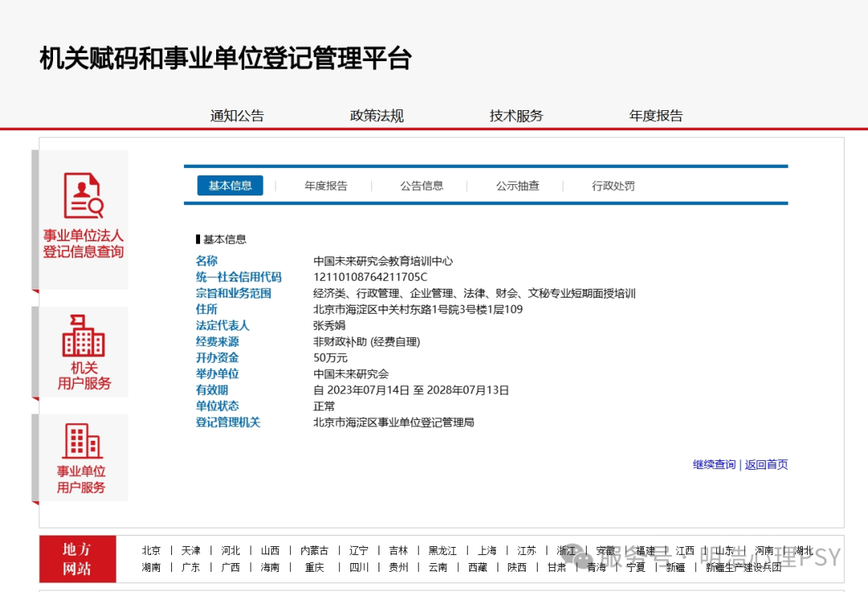
Task: Open 年度报告 in the top navigation
Action: coord(656,116)
